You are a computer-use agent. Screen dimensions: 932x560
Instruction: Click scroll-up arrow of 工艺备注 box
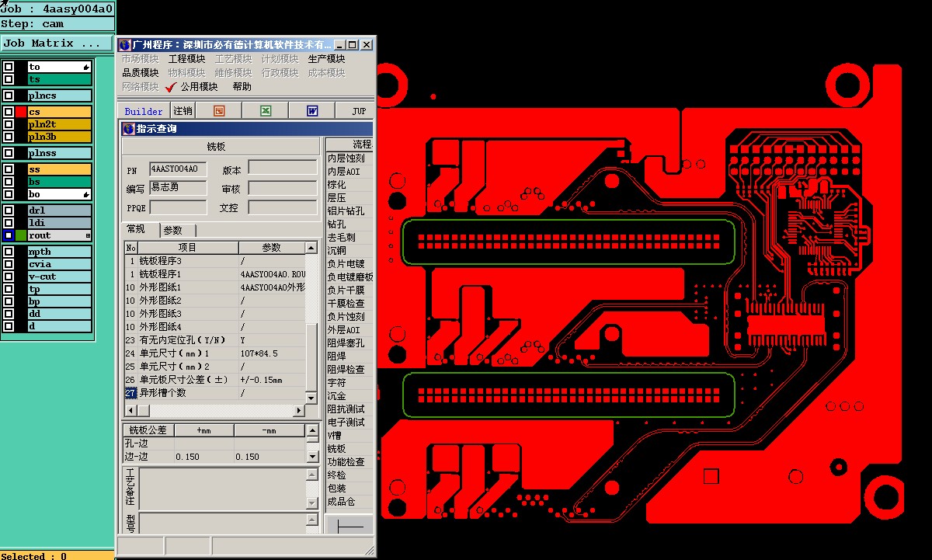pos(312,475)
